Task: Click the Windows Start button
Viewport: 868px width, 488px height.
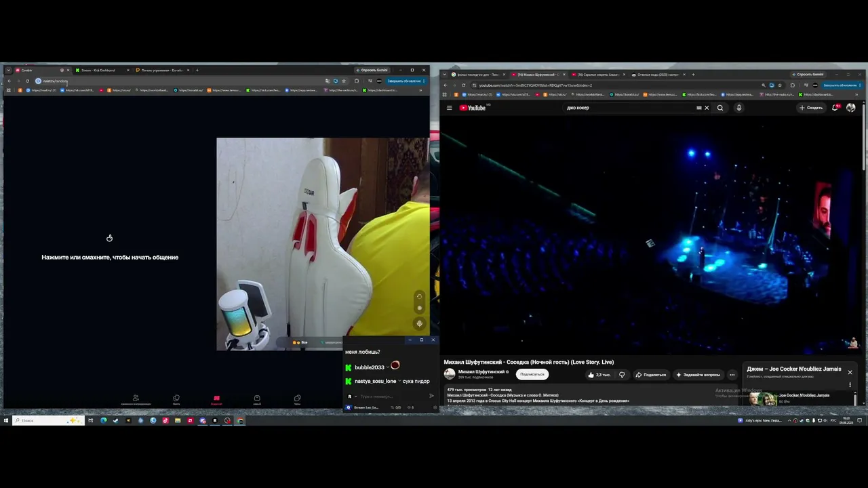Action: (x=5, y=421)
